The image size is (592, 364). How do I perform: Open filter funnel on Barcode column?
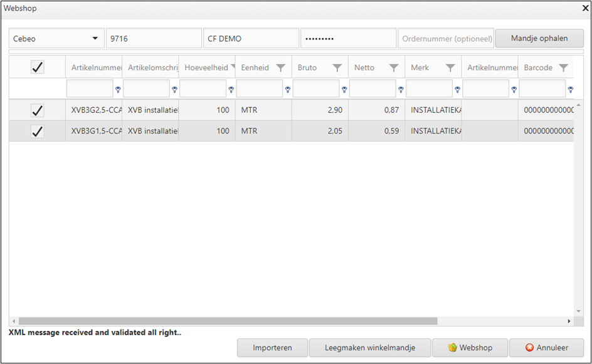563,68
